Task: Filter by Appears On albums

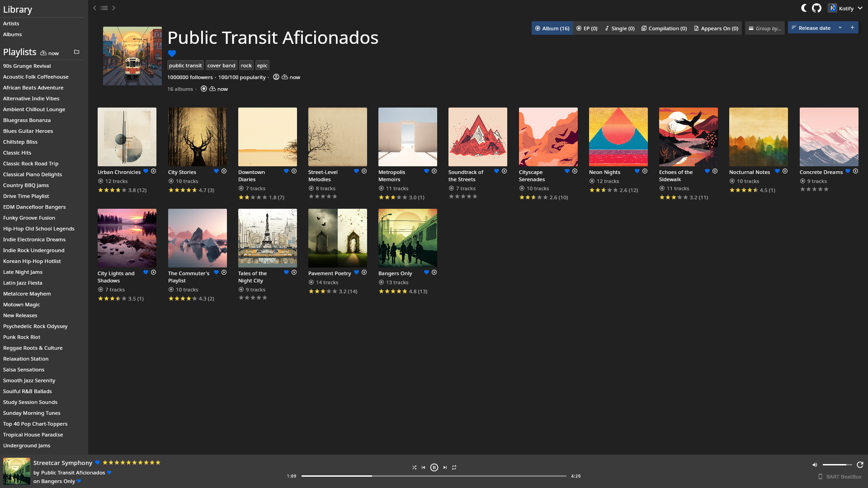Action: (x=716, y=28)
